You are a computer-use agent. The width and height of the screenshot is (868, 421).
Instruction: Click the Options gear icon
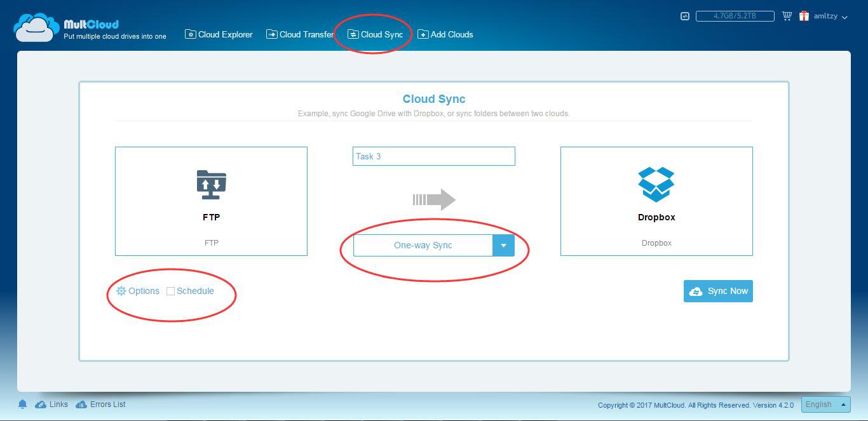point(121,291)
